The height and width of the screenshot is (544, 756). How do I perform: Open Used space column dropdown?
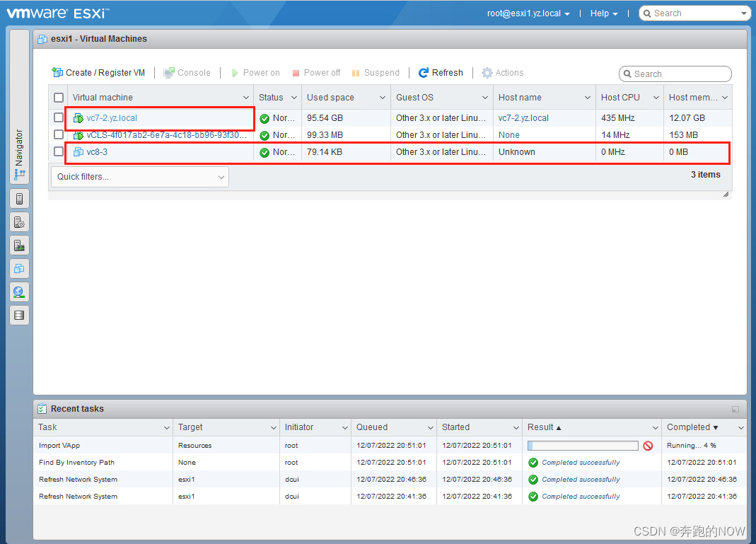pos(383,98)
